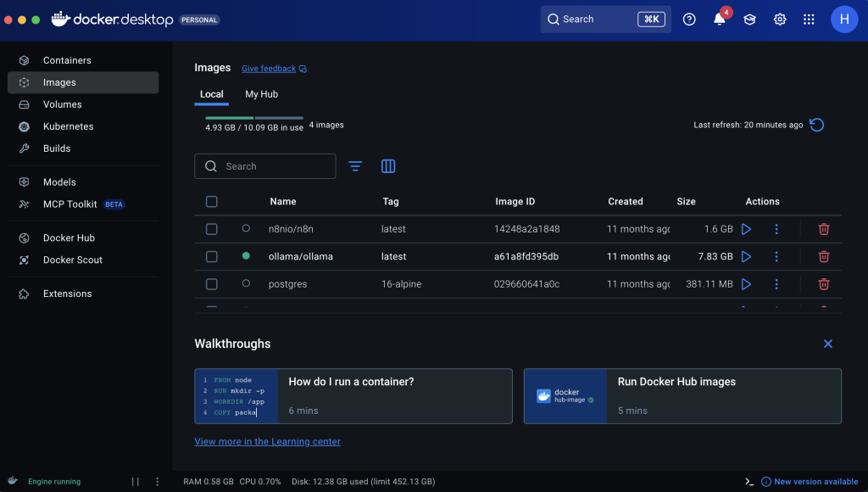Open the Learning center cap icon
The image size is (868, 492).
click(749, 20)
